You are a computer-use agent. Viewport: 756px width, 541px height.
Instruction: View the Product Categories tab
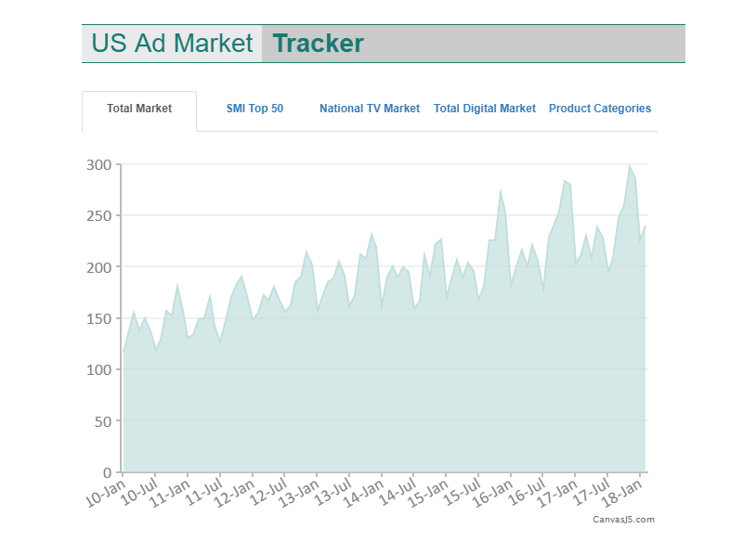point(600,109)
